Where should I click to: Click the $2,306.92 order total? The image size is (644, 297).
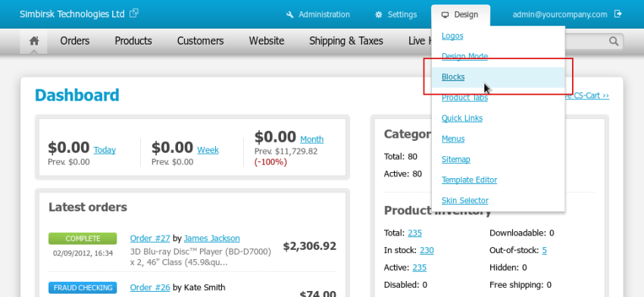(x=310, y=246)
